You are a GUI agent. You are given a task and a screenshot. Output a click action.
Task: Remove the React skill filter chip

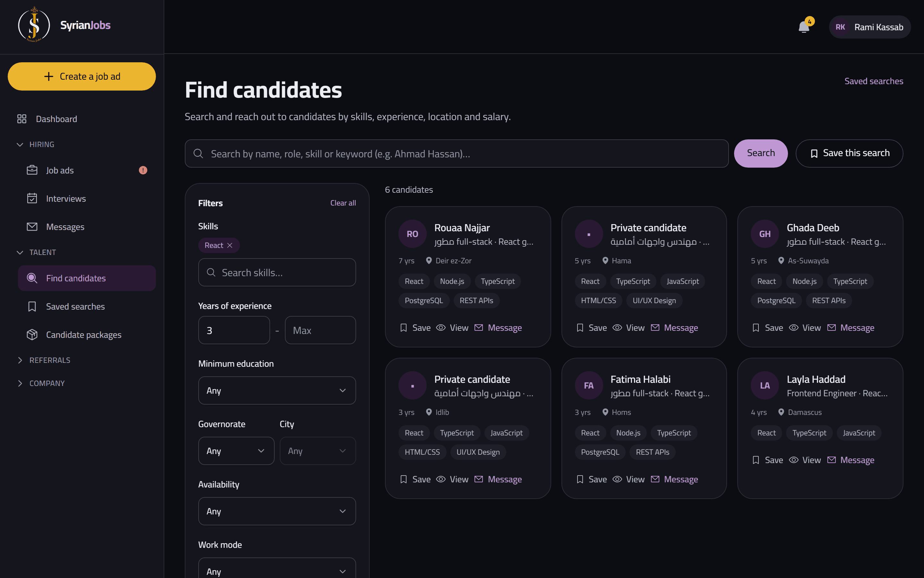click(x=230, y=245)
